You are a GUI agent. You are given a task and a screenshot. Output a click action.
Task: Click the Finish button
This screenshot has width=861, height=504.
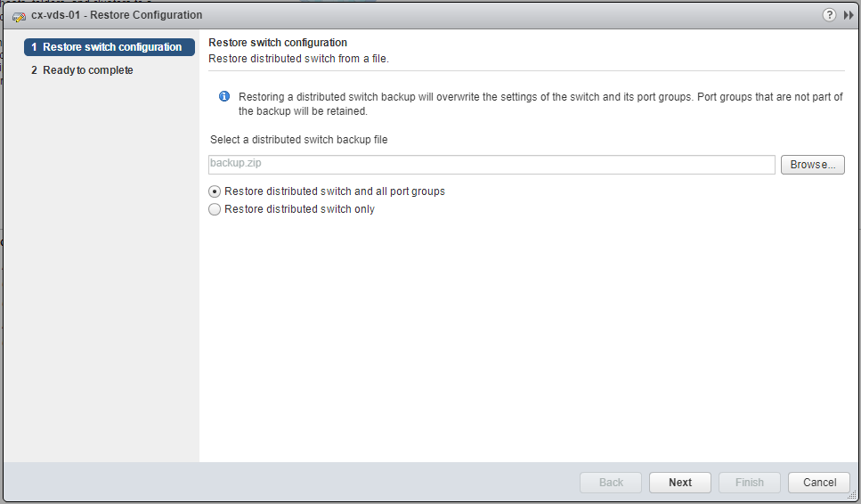pos(749,483)
